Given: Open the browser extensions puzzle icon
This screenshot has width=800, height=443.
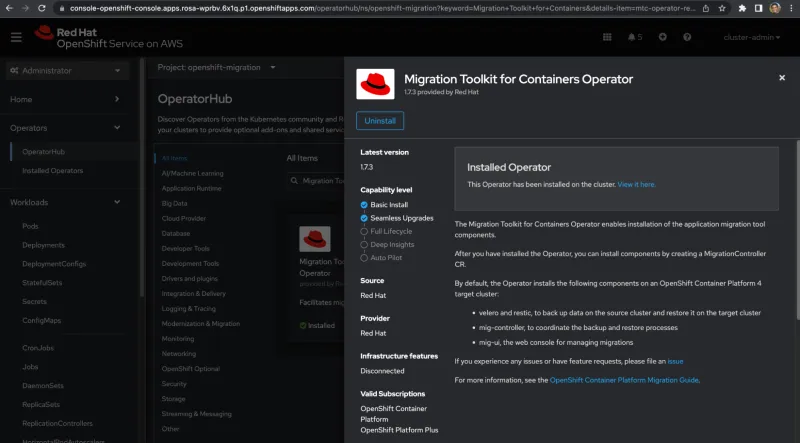Looking at the screenshot, I should 741,7.
